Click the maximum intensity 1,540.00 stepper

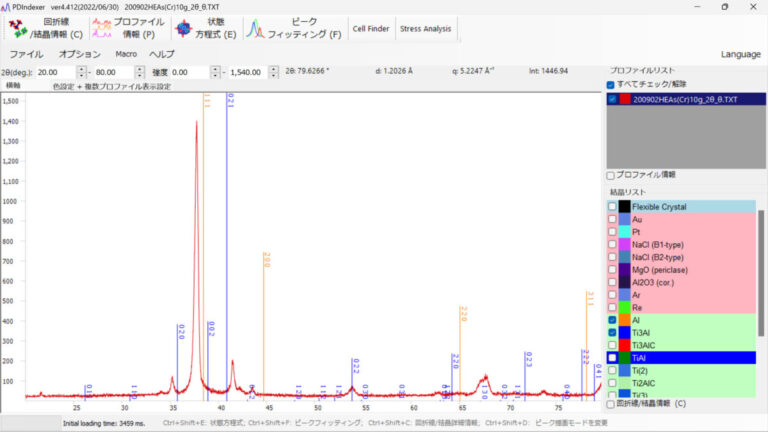coord(272,72)
